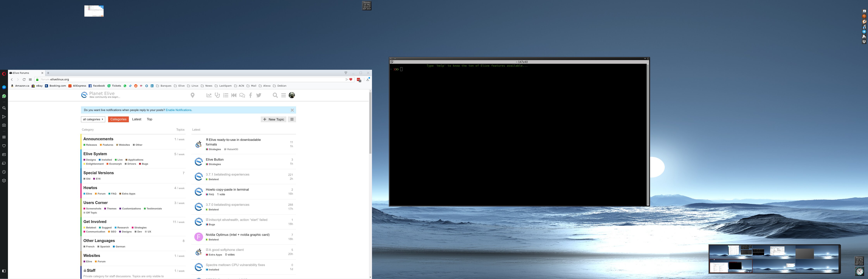
Task: Open the Debian bookmarks folder
Action: pyautogui.click(x=280, y=86)
